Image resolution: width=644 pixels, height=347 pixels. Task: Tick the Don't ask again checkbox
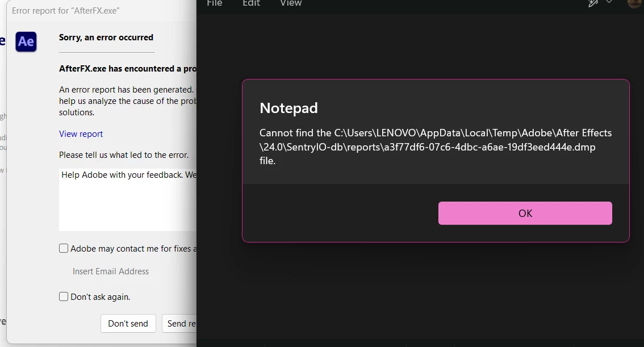pyautogui.click(x=64, y=296)
